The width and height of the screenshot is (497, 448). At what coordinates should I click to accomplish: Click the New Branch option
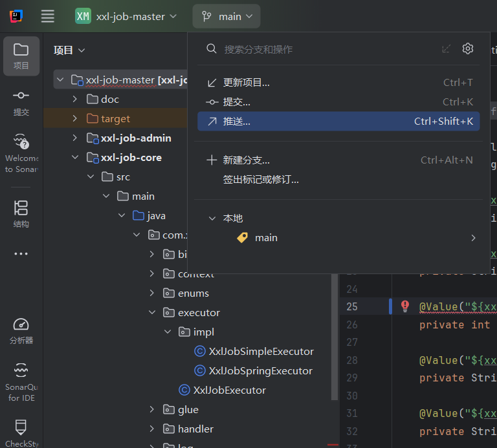tap(247, 160)
